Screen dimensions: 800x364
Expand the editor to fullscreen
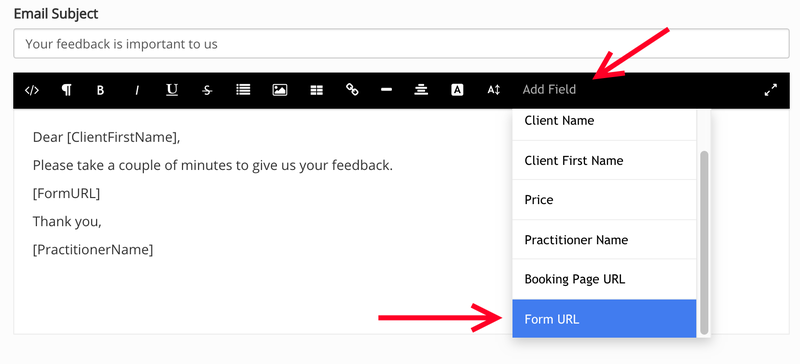coord(770,90)
